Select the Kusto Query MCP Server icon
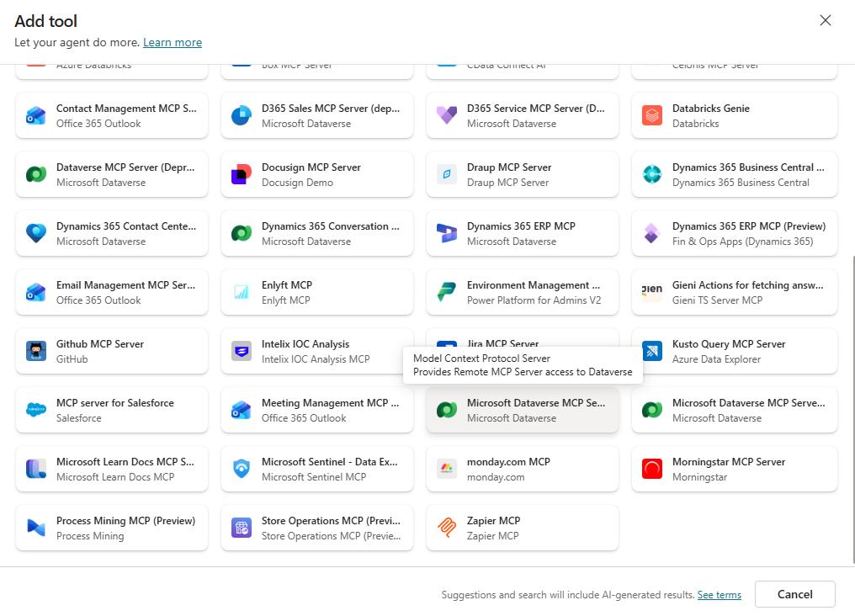855x616 pixels. [x=651, y=351]
